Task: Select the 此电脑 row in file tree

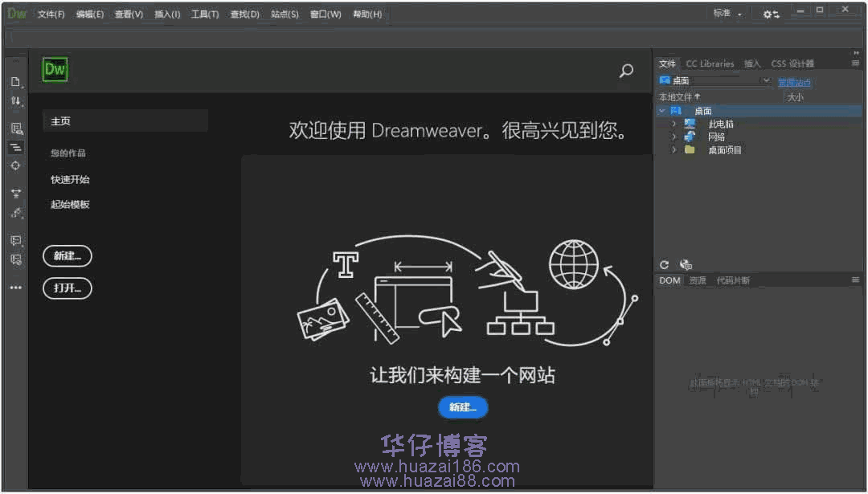Action: [x=759, y=124]
